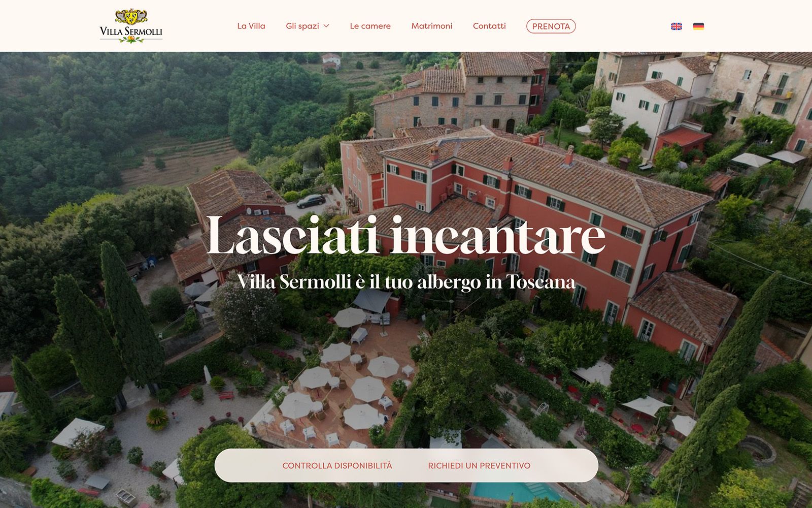812x508 pixels.
Task: Select Richiedi un Preventivo link
Action: [x=479, y=465]
